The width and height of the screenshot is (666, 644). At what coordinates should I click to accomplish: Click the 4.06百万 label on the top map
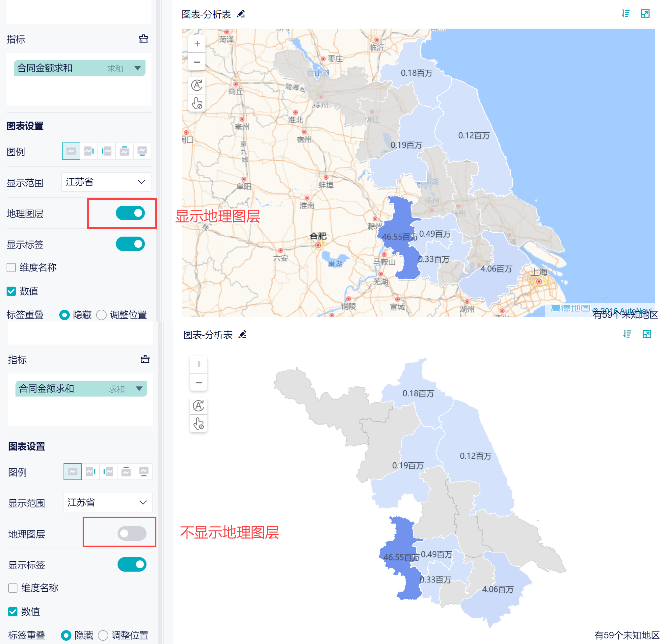pyautogui.click(x=496, y=269)
